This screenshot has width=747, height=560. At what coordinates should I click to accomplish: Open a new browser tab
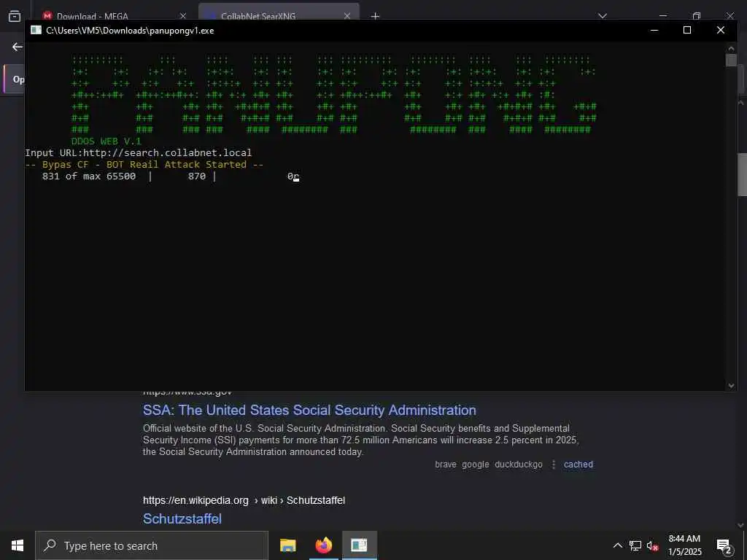tap(376, 16)
